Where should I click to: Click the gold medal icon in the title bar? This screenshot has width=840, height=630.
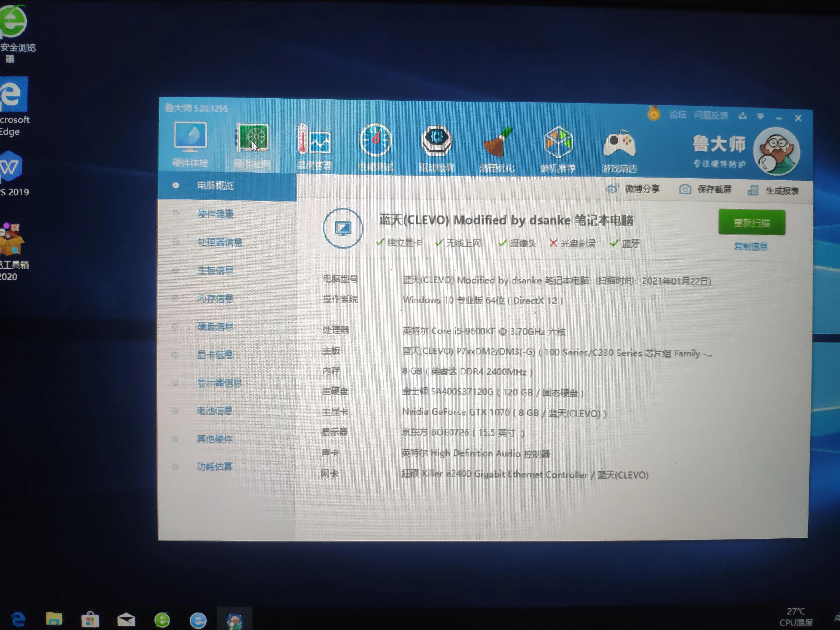coord(654,113)
